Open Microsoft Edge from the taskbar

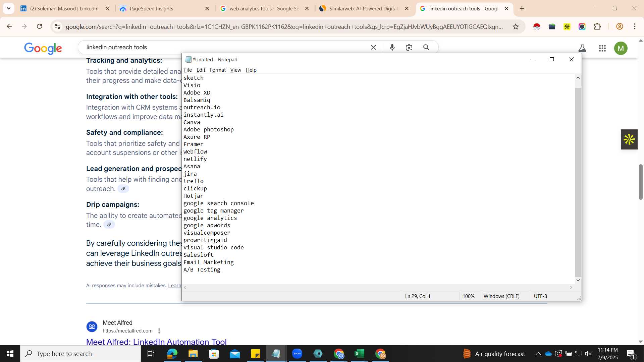[x=172, y=354]
